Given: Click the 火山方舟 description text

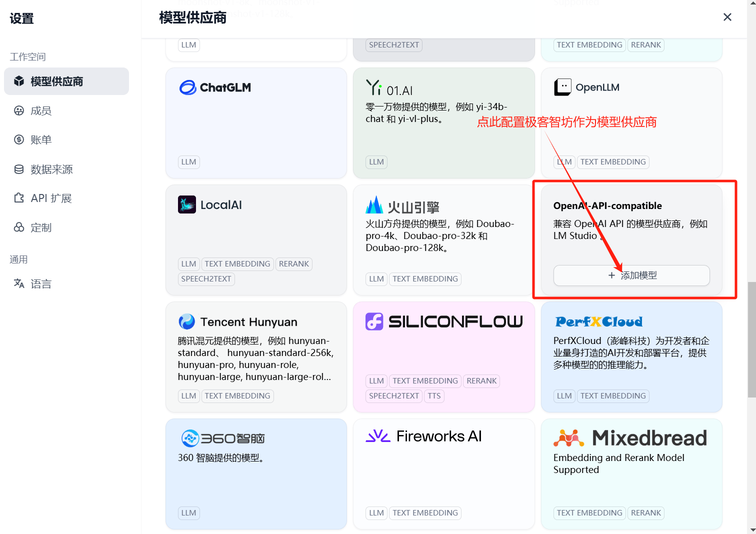Looking at the screenshot, I should (440, 235).
